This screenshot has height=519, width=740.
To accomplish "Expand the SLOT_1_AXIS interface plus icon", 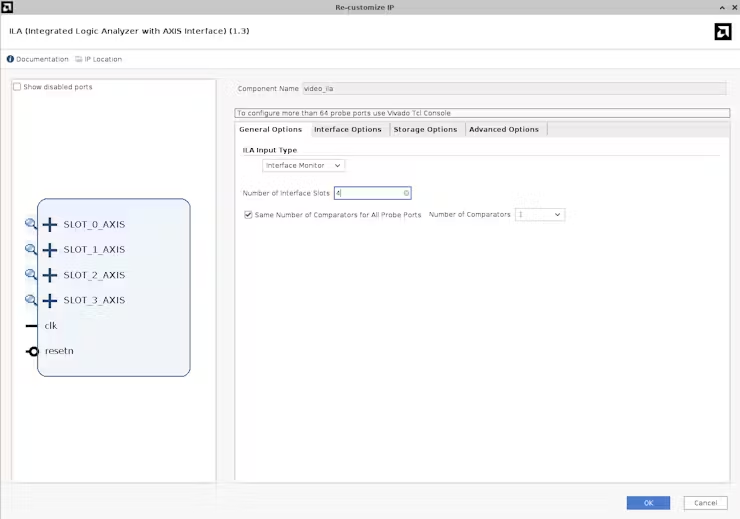I will [x=50, y=250].
